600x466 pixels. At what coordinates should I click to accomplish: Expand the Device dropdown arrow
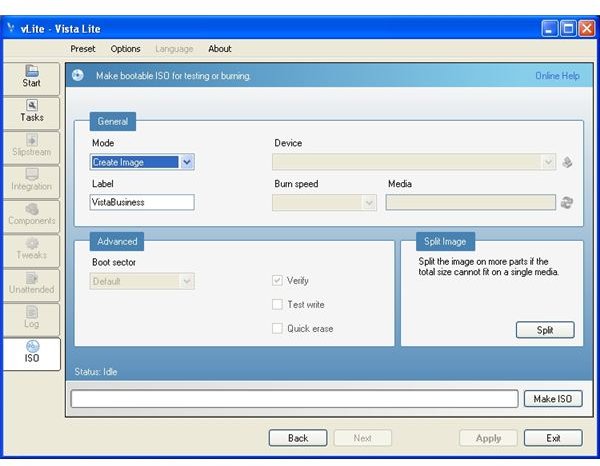click(548, 162)
